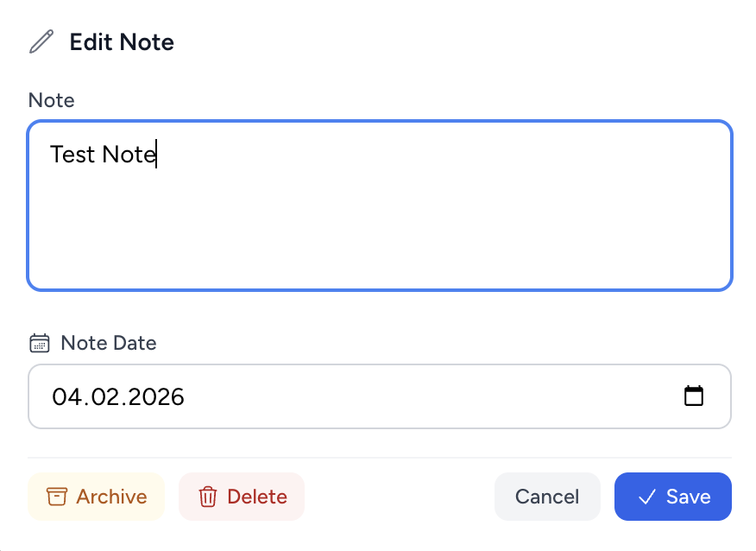Select the edit pencil icon in the dialog header
Image resolution: width=756 pixels, height=551 pixels.
pyautogui.click(x=40, y=41)
